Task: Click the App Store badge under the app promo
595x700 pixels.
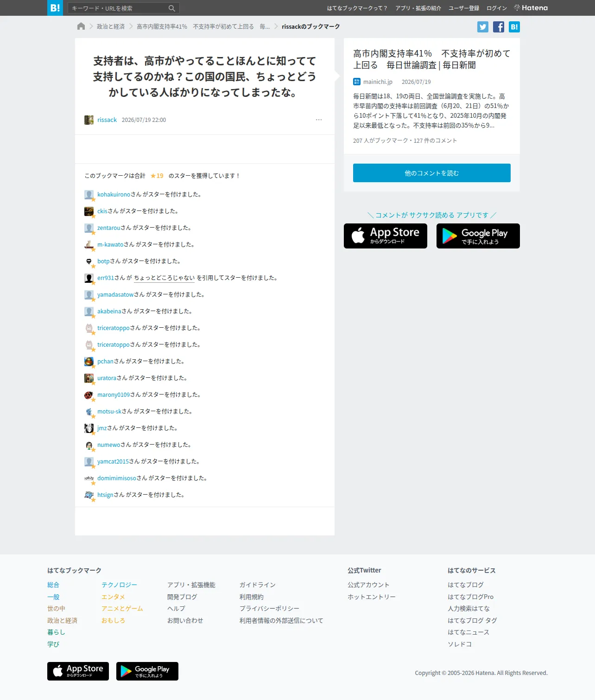Action: 386,236
